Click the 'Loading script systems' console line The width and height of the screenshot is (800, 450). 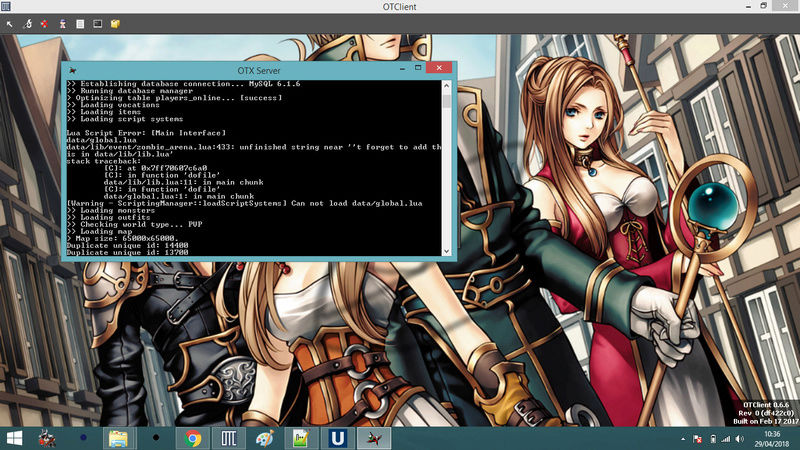pos(124,119)
